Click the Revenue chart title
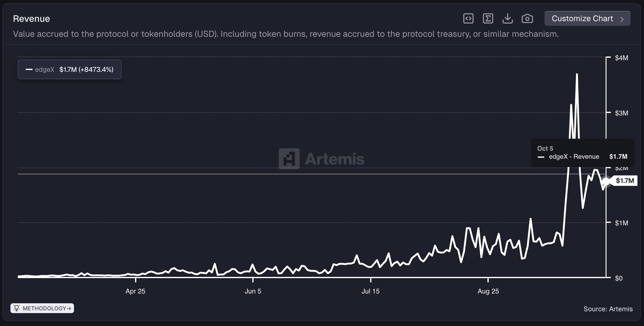The image size is (644, 326). 31,19
